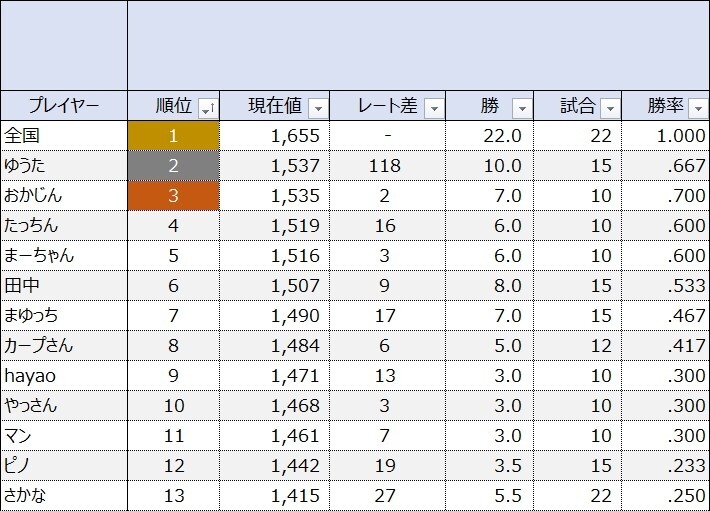Click the player cell カープさん
The image size is (710, 511).
coord(64,346)
